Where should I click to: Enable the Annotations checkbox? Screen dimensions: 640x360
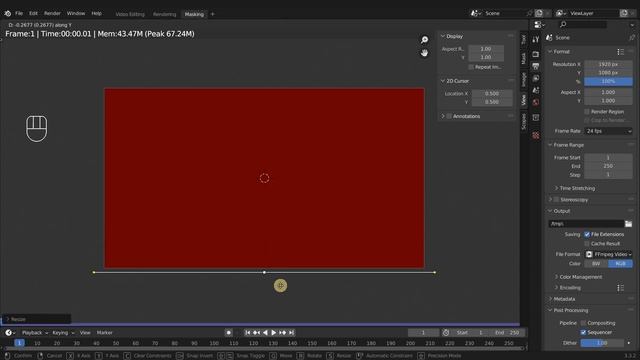(x=449, y=116)
